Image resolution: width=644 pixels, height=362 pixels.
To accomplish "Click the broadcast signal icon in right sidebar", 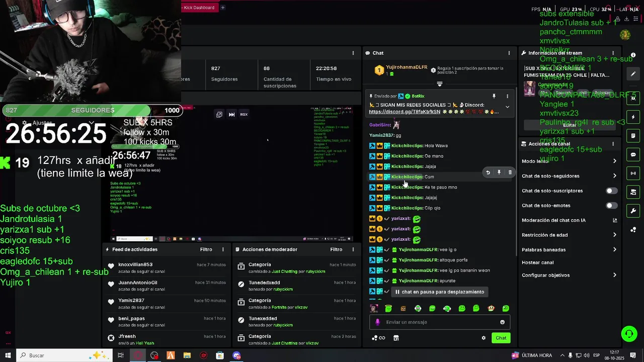I will [633, 173].
